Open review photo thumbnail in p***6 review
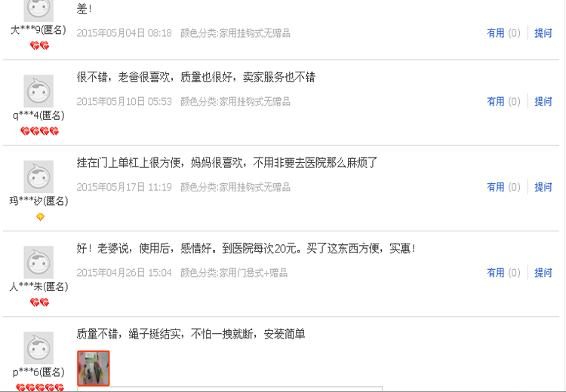This screenshot has height=392, width=566. point(94,368)
